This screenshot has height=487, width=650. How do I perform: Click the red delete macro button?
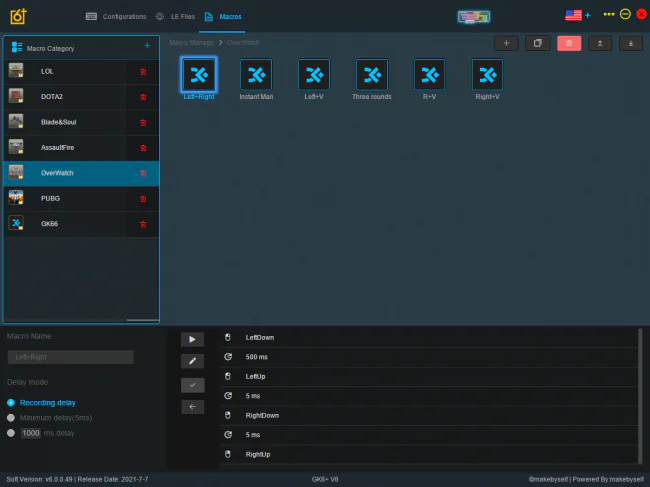tap(569, 43)
